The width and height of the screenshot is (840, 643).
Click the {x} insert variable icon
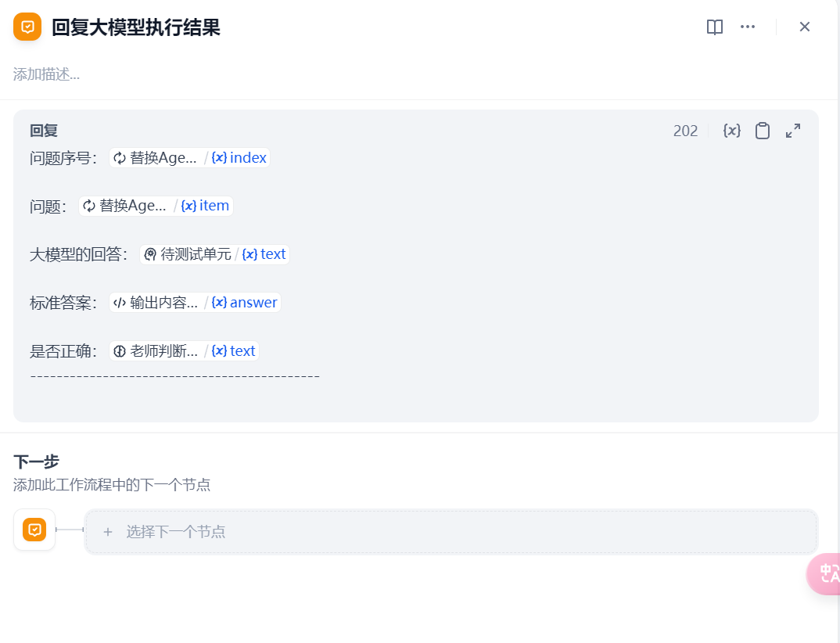point(731,131)
